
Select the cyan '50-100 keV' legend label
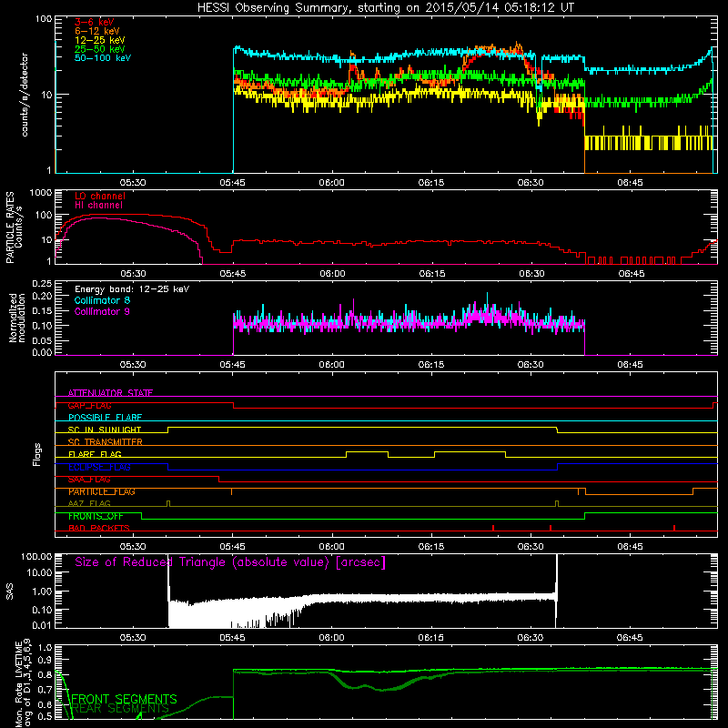(103, 58)
